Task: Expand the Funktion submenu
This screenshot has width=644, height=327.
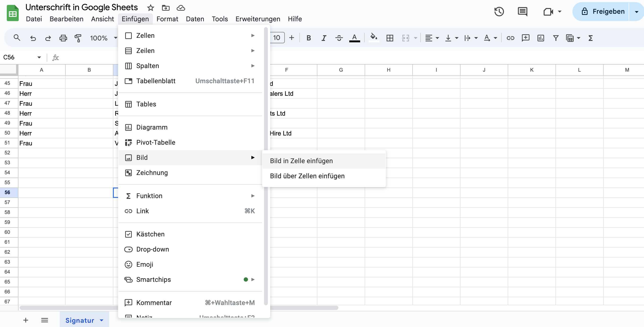Action: (190, 196)
